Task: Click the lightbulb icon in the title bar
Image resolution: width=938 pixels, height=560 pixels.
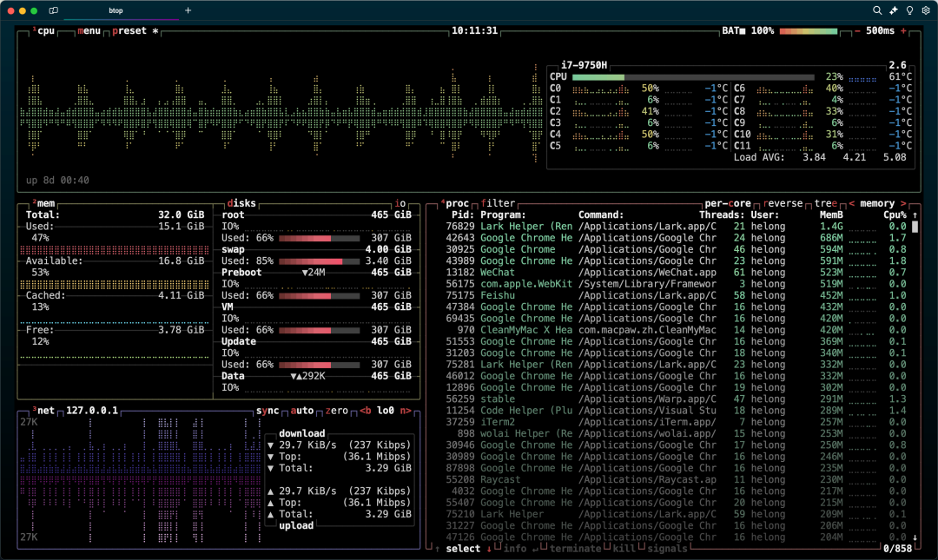Action: click(909, 10)
